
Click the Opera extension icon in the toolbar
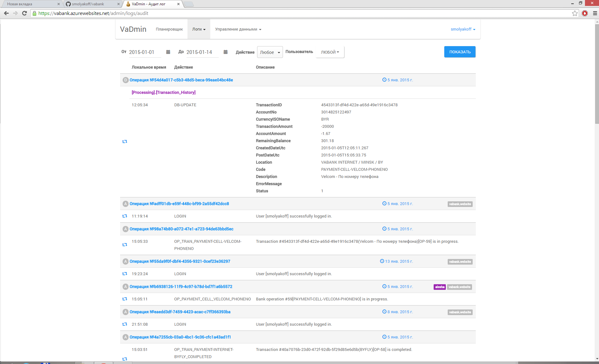pos(585,13)
